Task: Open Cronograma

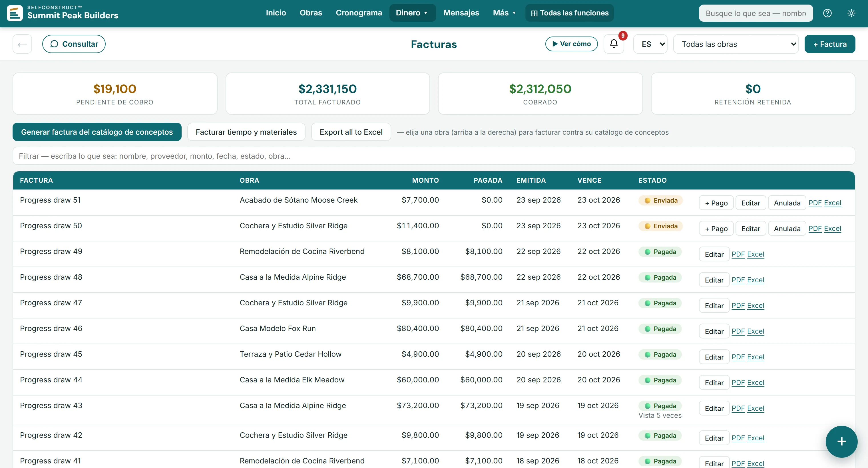Action: click(x=359, y=13)
